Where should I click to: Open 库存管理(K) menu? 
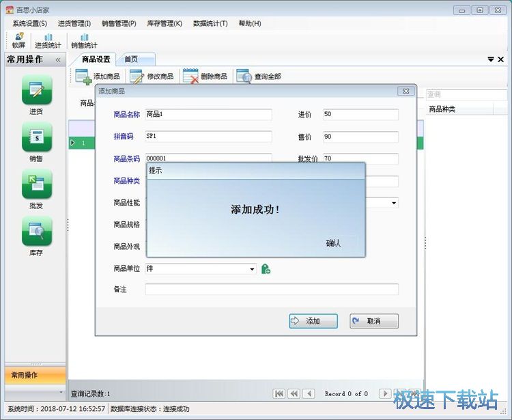[165, 23]
